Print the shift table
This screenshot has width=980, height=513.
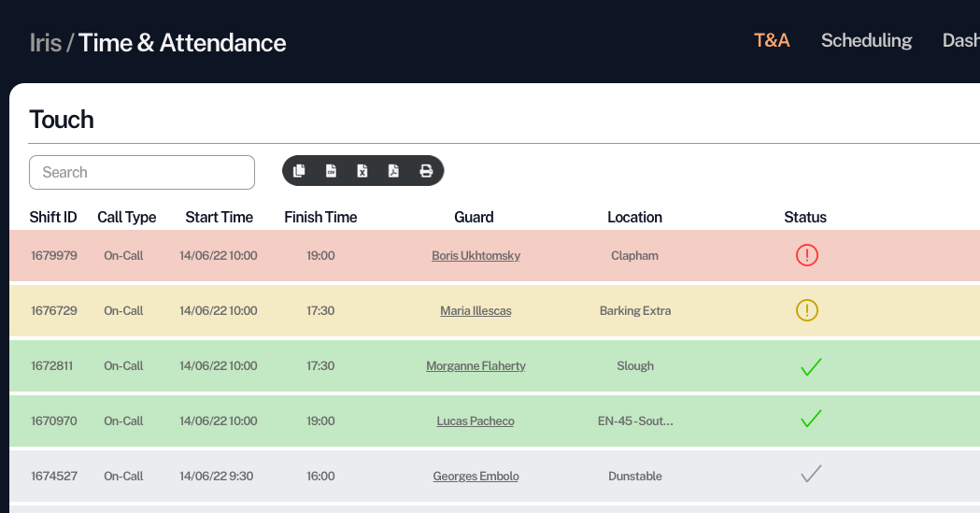click(426, 171)
